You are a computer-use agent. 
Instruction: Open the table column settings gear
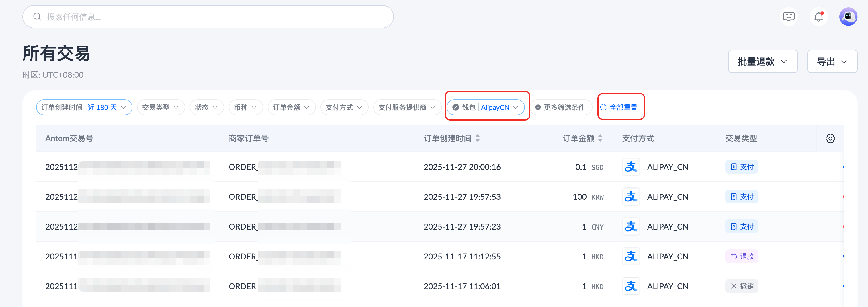pyautogui.click(x=830, y=138)
